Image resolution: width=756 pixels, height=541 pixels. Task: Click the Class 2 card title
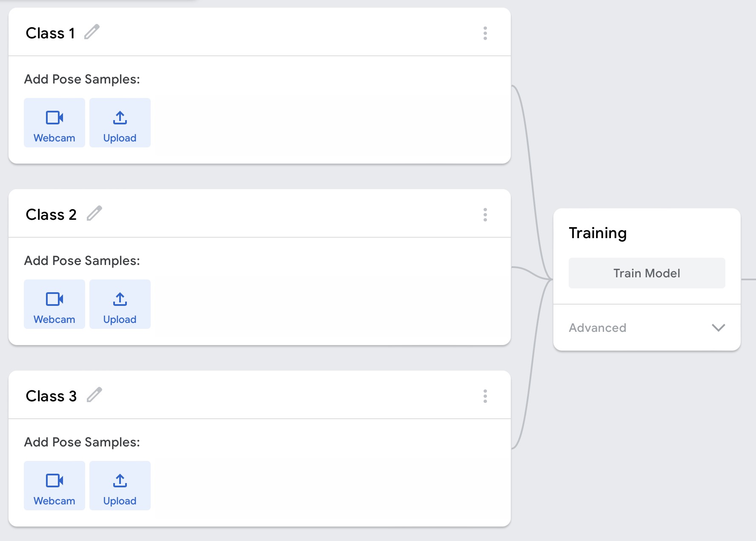(x=51, y=214)
